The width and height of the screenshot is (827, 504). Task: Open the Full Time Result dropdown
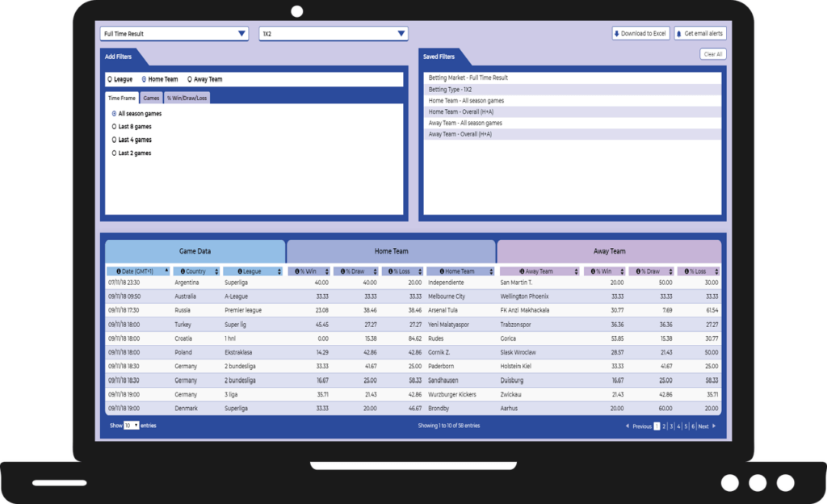[174, 34]
